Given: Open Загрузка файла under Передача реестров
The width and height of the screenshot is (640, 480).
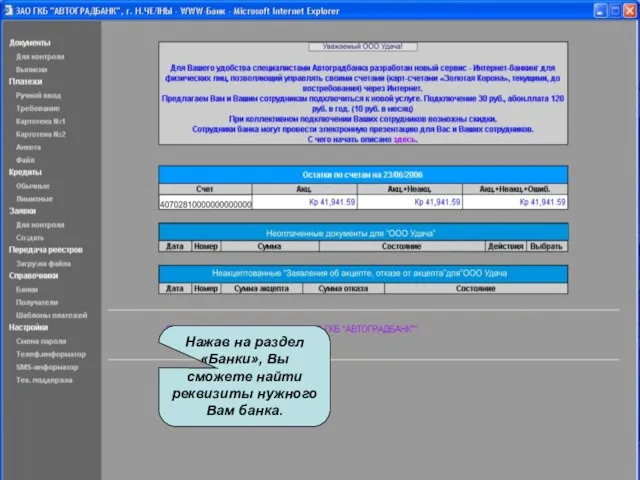Looking at the screenshot, I should 43,264.
